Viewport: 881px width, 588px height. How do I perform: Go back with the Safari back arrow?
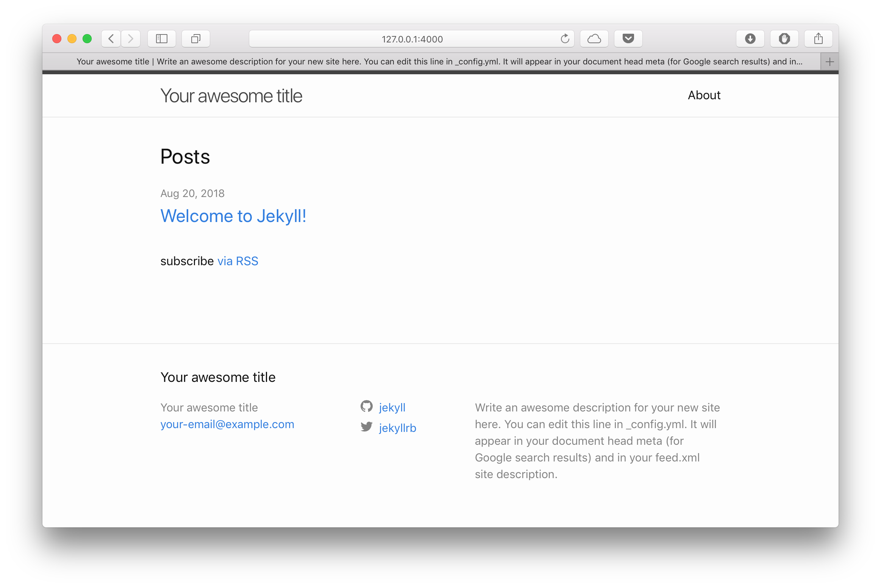click(111, 39)
